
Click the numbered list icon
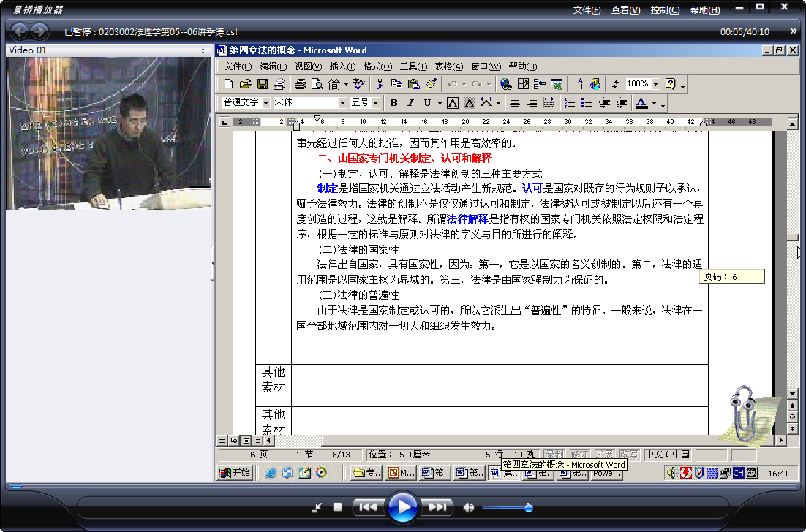pos(570,103)
